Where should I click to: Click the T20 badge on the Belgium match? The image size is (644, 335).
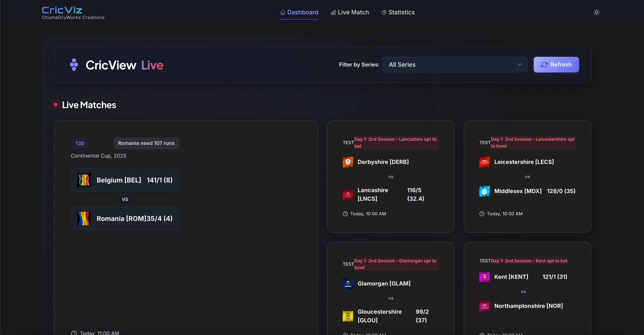pyautogui.click(x=80, y=143)
